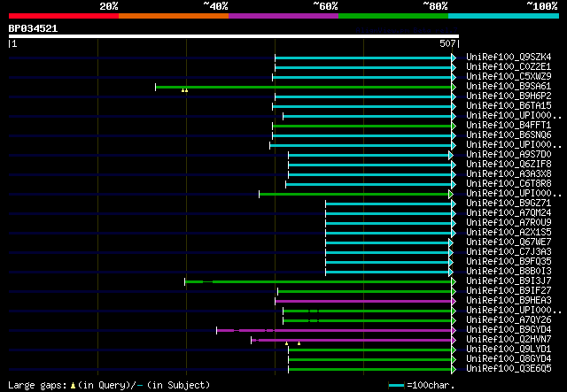
Task: Select the UniRef100_A3A3X8 label
Action: click(x=509, y=174)
